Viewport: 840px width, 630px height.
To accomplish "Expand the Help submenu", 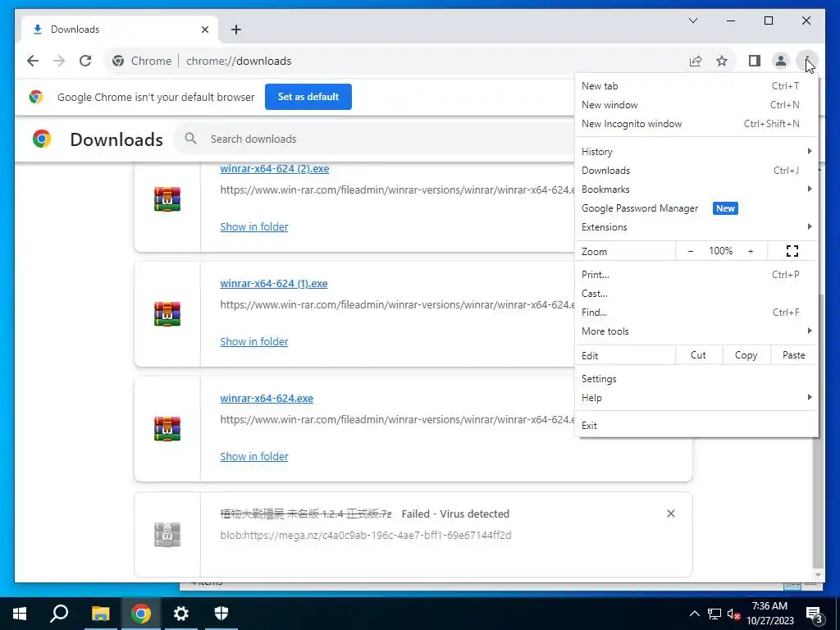I will [x=696, y=398].
